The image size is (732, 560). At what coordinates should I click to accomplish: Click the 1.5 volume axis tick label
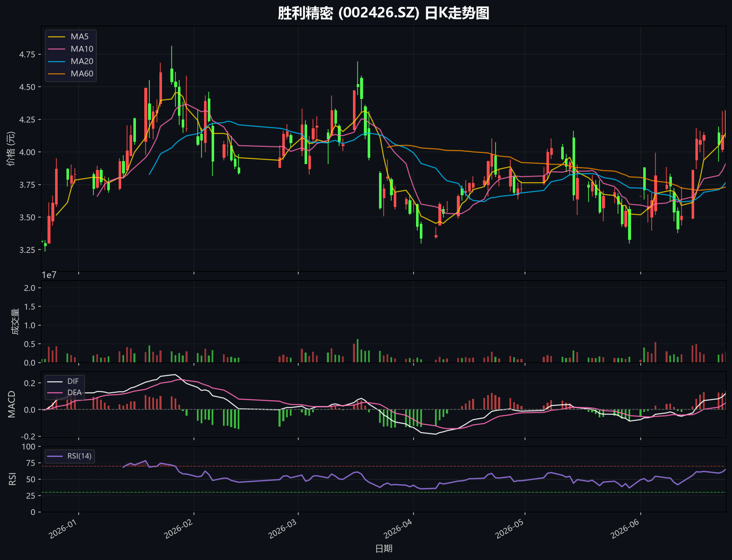30,307
